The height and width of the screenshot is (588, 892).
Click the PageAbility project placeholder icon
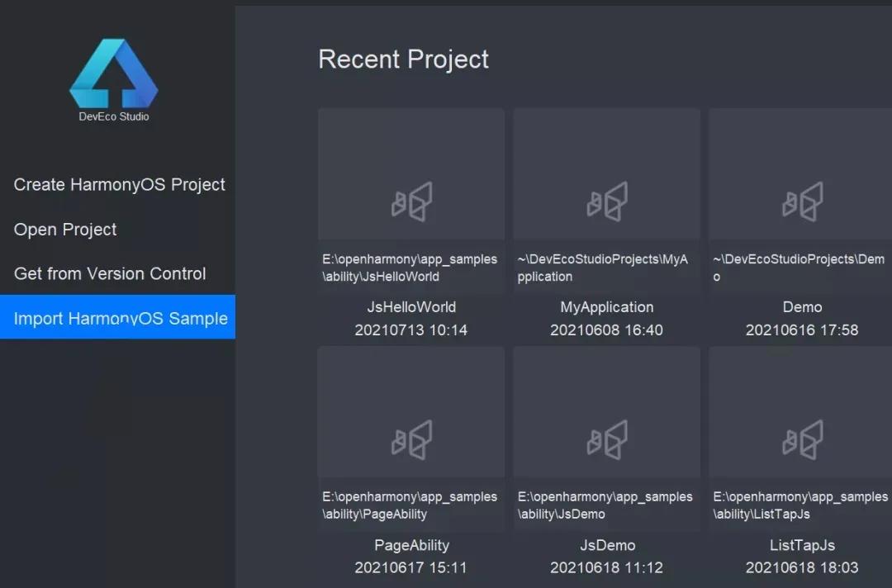point(411,439)
